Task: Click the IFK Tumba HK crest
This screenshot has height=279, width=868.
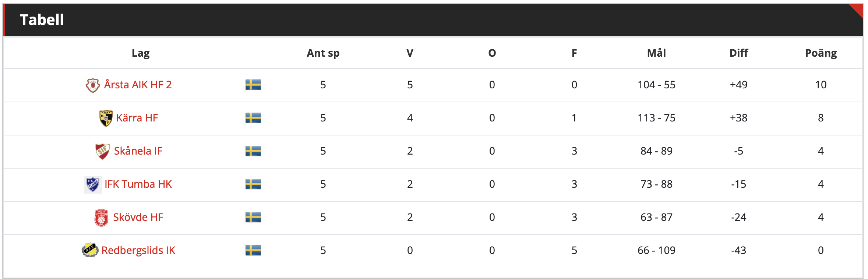Action: pyautogui.click(x=93, y=184)
